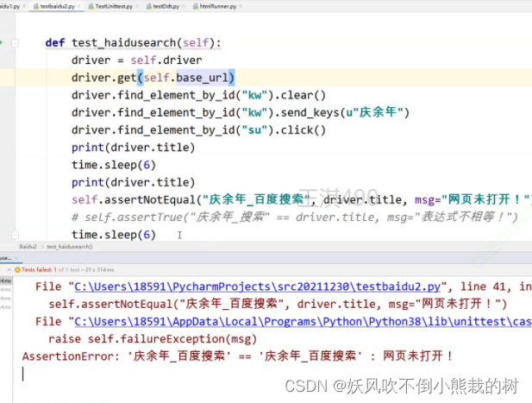Collapse the code fold marker beside time.sleep
This screenshot has width=532, height=403.
[x=15, y=235]
